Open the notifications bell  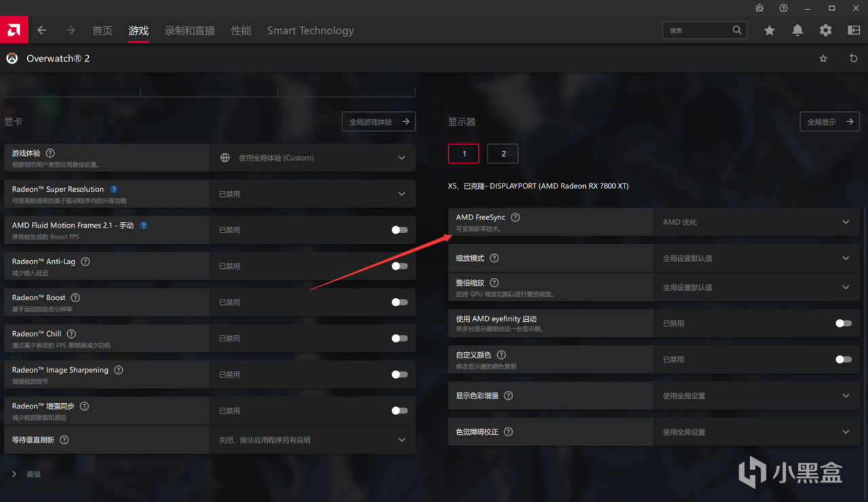[797, 30]
